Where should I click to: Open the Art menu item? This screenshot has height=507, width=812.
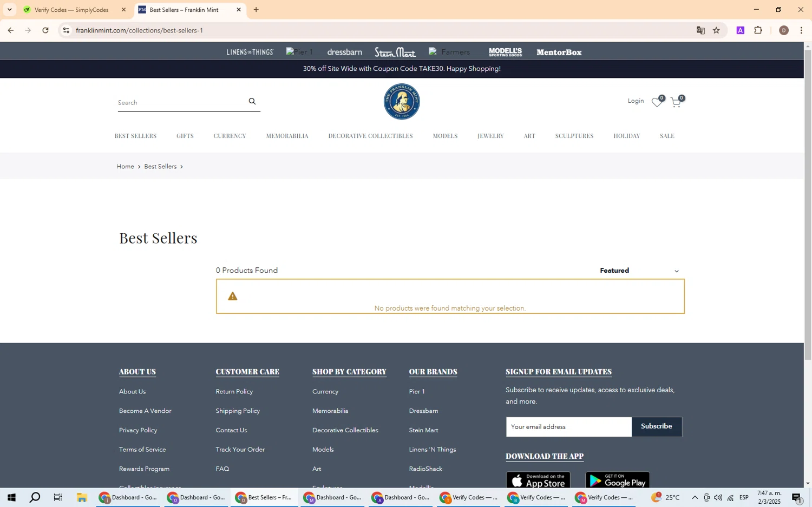529,136
